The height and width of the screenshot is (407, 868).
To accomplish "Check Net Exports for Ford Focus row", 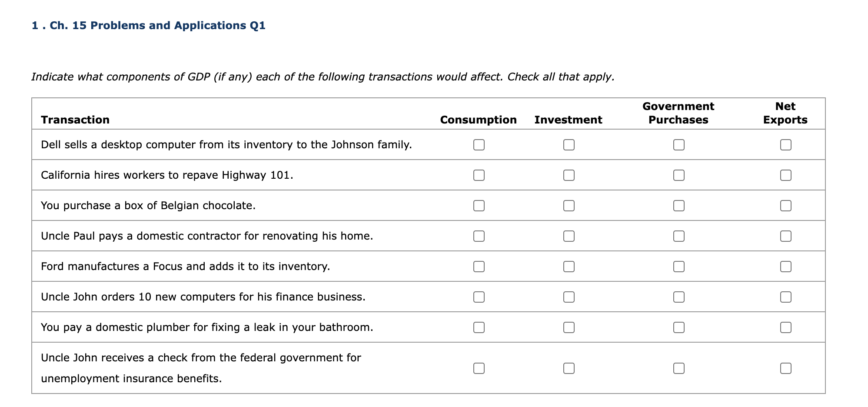I will 785,267.
